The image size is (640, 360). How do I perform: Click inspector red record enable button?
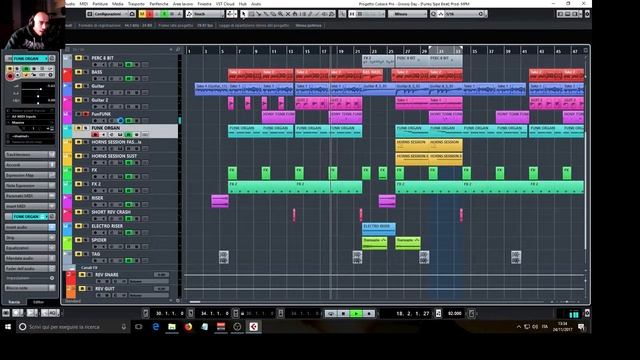(x=10, y=76)
